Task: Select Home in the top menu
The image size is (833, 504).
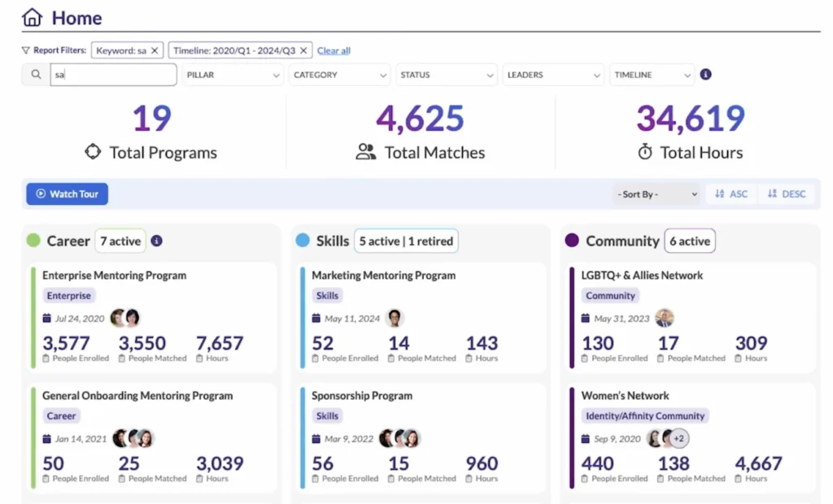Action: pyautogui.click(x=78, y=17)
